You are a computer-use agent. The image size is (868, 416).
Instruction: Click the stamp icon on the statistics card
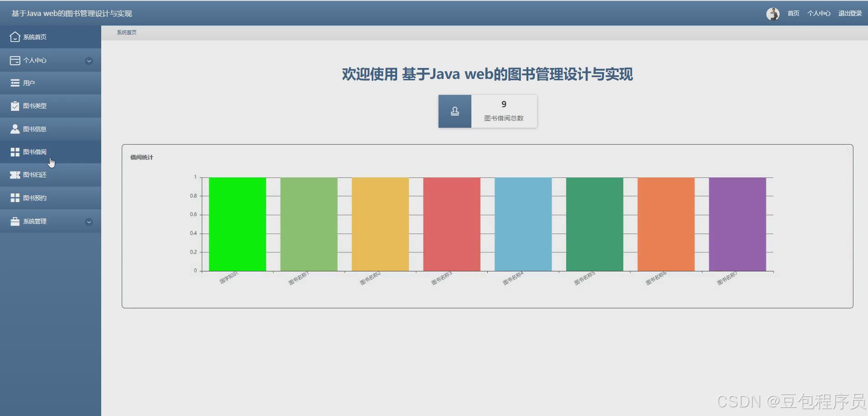454,111
